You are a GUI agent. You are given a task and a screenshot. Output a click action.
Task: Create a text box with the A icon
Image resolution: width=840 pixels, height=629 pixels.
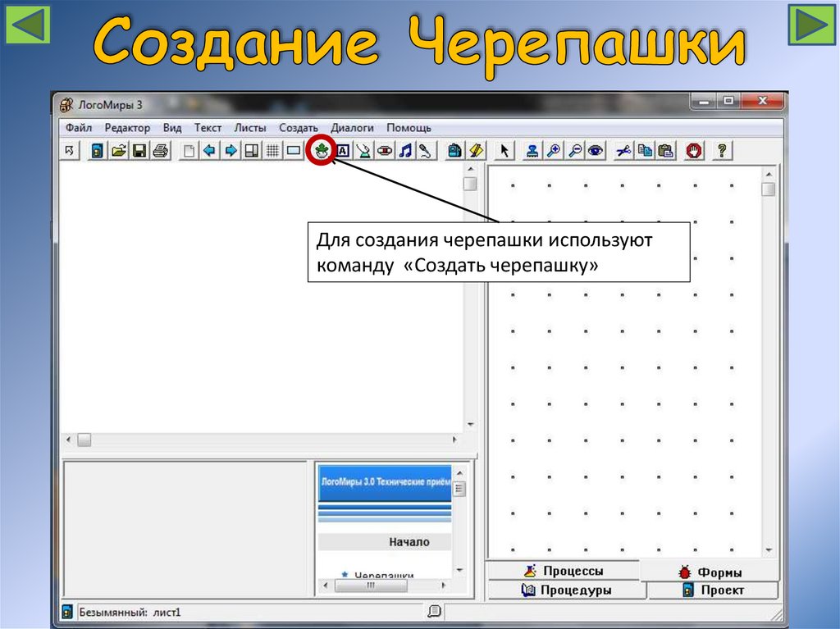[x=343, y=151]
